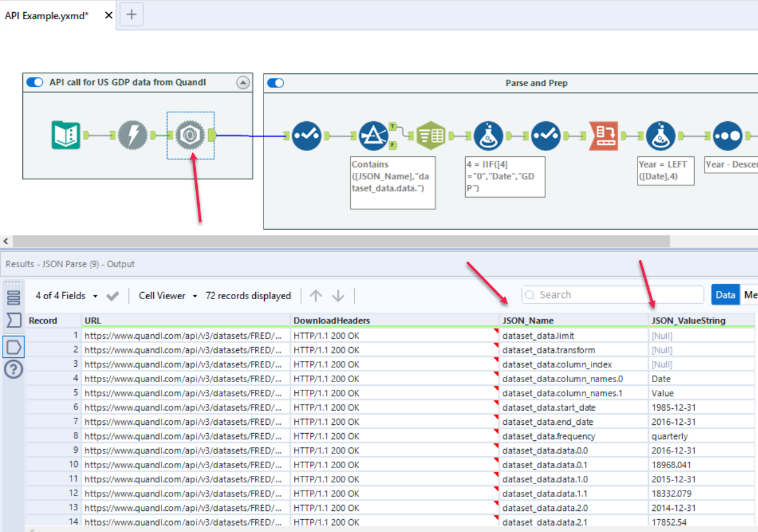The height and width of the screenshot is (532, 758).
Task: Select the red Dynamic Rename tool
Action: 603,135
